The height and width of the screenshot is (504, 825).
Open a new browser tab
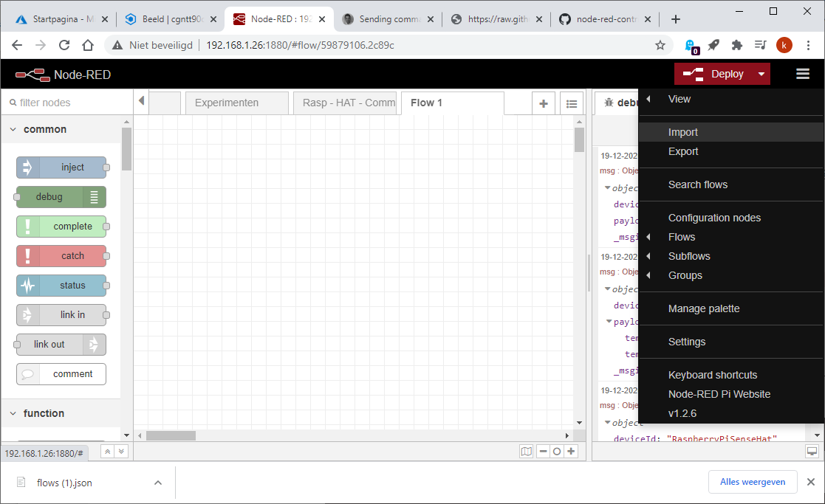click(676, 19)
